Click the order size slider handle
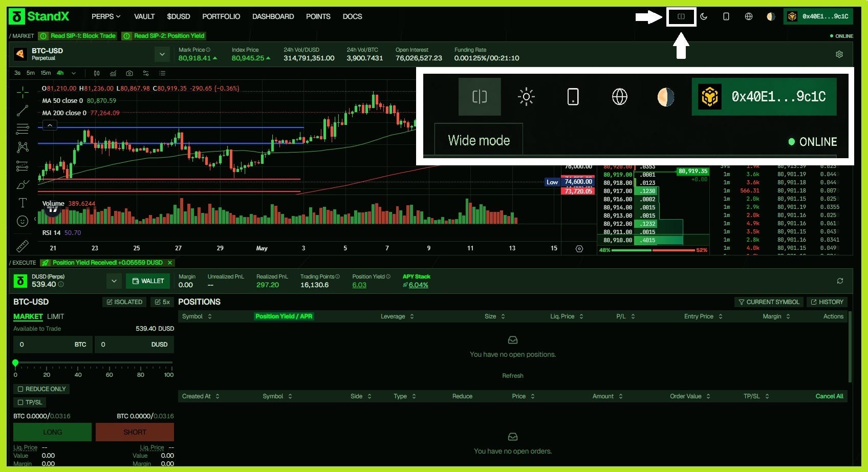Viewport: 868px width, 472px height. click(15, 363)
